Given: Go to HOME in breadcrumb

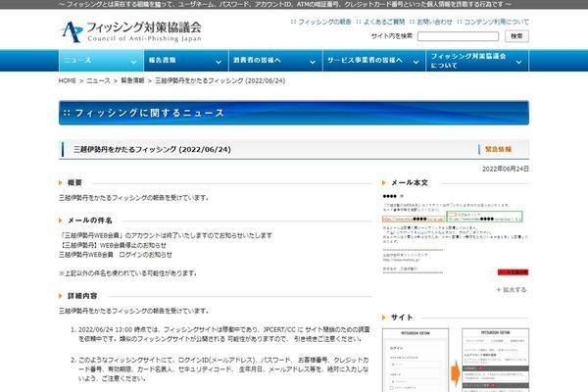Looking at the screenshot, I should click(68, 80).
